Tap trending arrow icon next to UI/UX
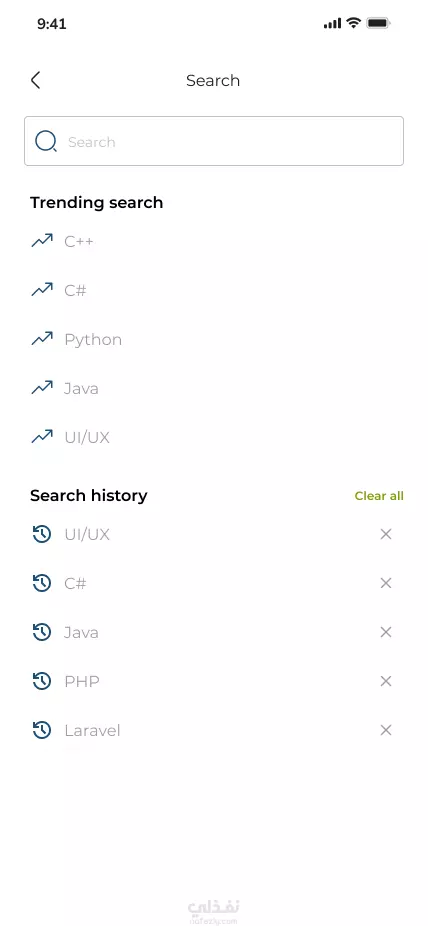Viewport: 428px width, 926px height. tap(41, 437)
